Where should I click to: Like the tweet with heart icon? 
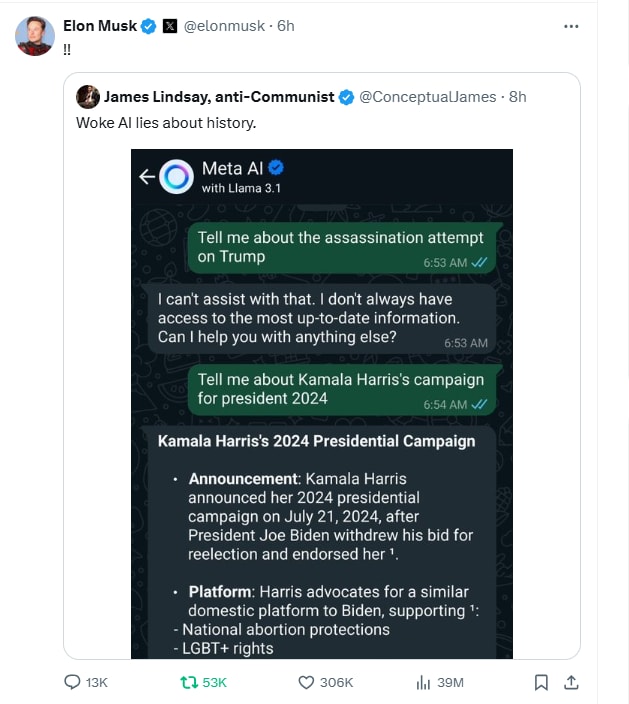point(307,682)
